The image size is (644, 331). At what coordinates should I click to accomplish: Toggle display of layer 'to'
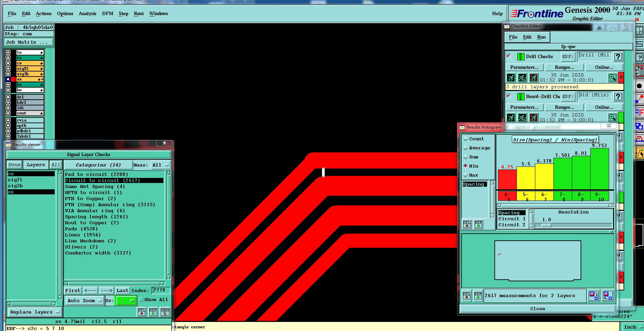8,52
